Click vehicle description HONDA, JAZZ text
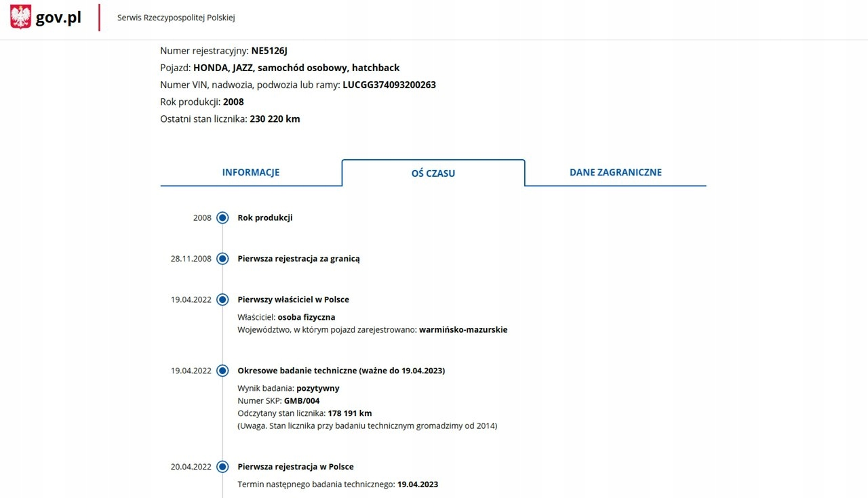868x498 pixels. click(296, 68)
